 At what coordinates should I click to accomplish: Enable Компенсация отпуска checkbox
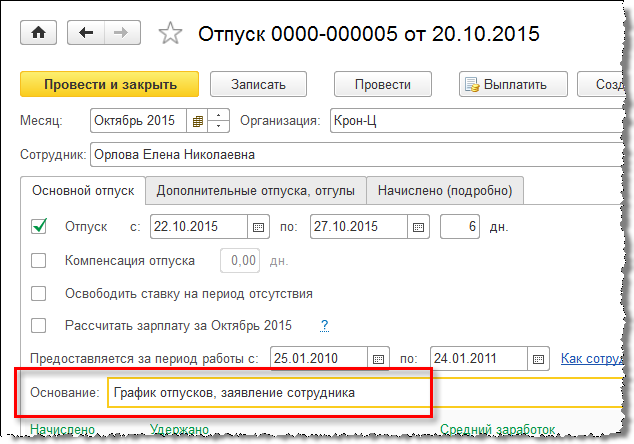pyautogui.click(x=39, y=260)
